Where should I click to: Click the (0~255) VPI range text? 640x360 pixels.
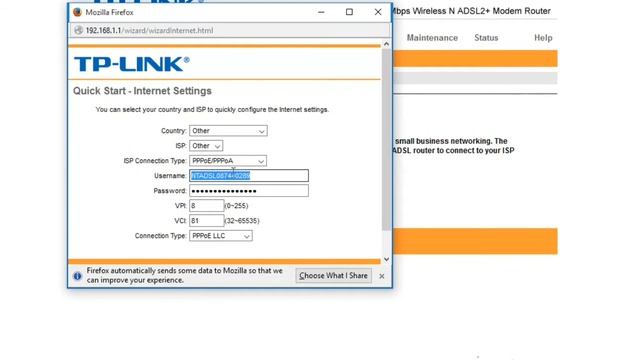click(236, 206)
